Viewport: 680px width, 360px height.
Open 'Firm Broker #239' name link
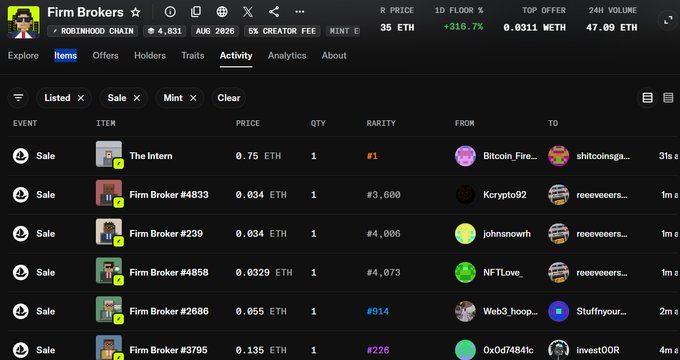coord(166,233)
